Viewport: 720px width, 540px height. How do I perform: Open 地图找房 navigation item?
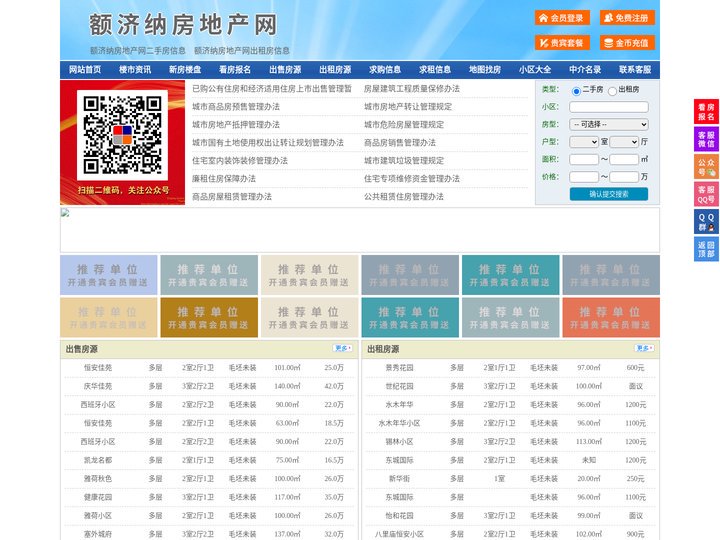pyautogui.click(x=485, y=70)
